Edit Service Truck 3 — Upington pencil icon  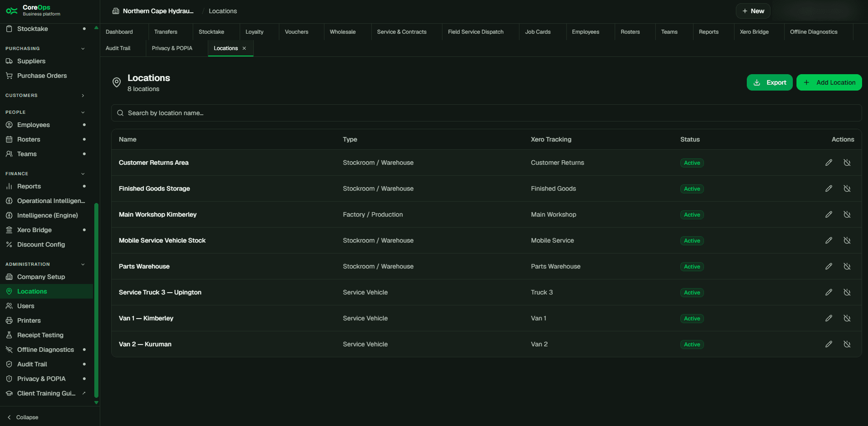click(829, 292)
